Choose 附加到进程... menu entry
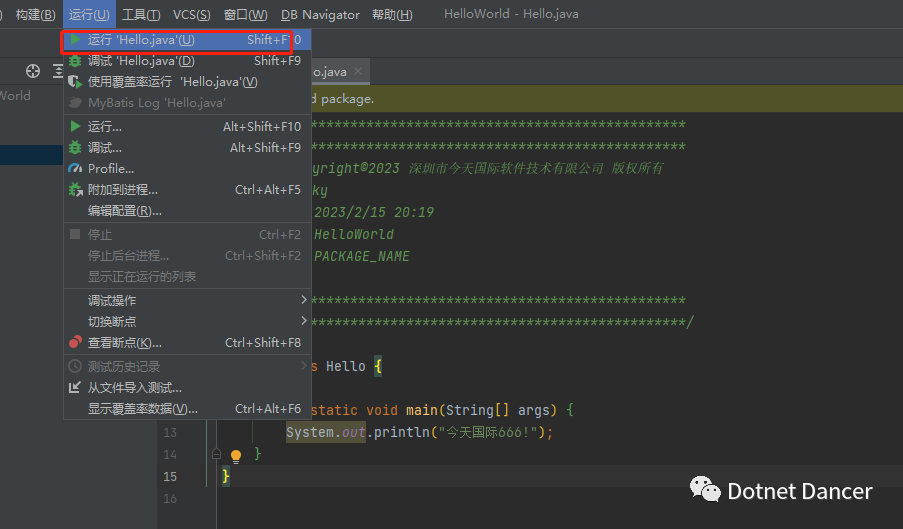 coord(187,189)
